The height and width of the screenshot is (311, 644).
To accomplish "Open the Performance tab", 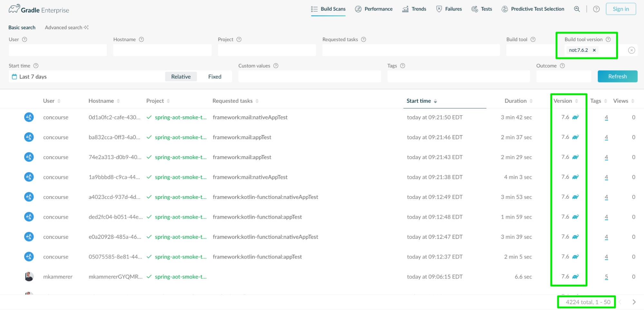I will pos(374,9).
